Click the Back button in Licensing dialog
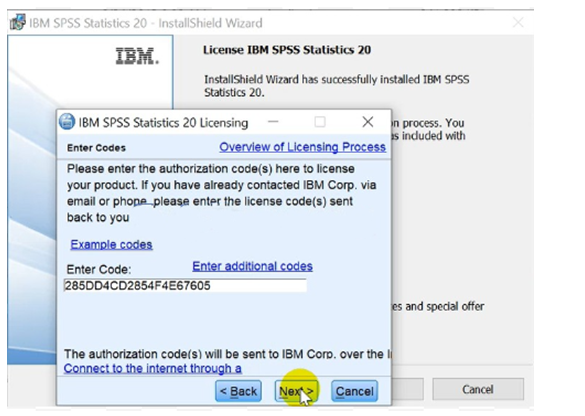 coord(238,391)
